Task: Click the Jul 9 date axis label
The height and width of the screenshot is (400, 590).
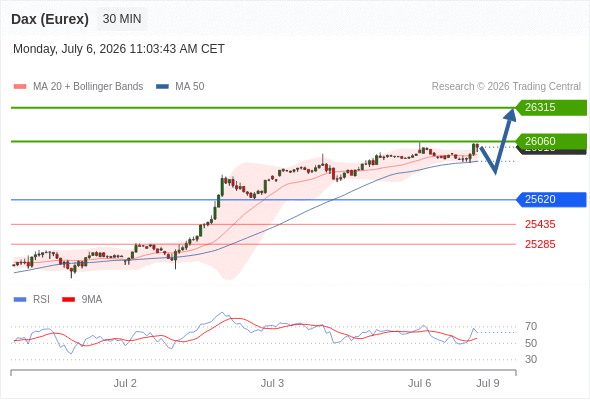Action: click(488, 383)
